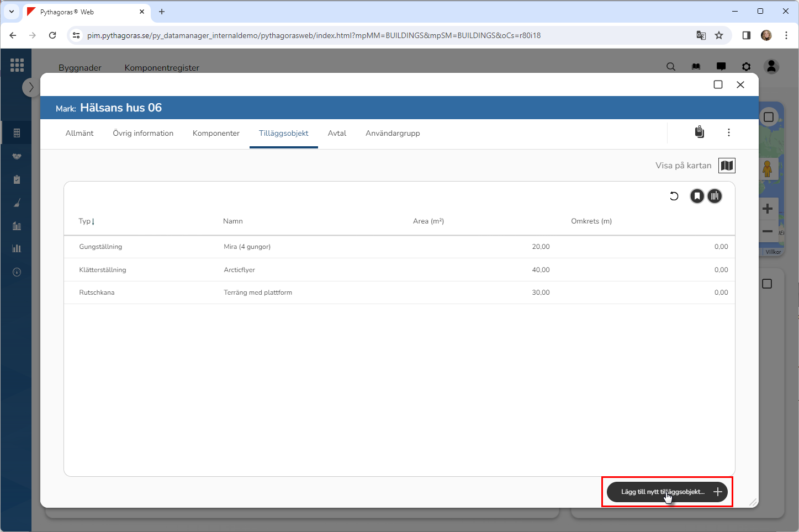Screen dimensions: 799x532
Task: Click the table refresh arrow icon
Action: (674, 196)
